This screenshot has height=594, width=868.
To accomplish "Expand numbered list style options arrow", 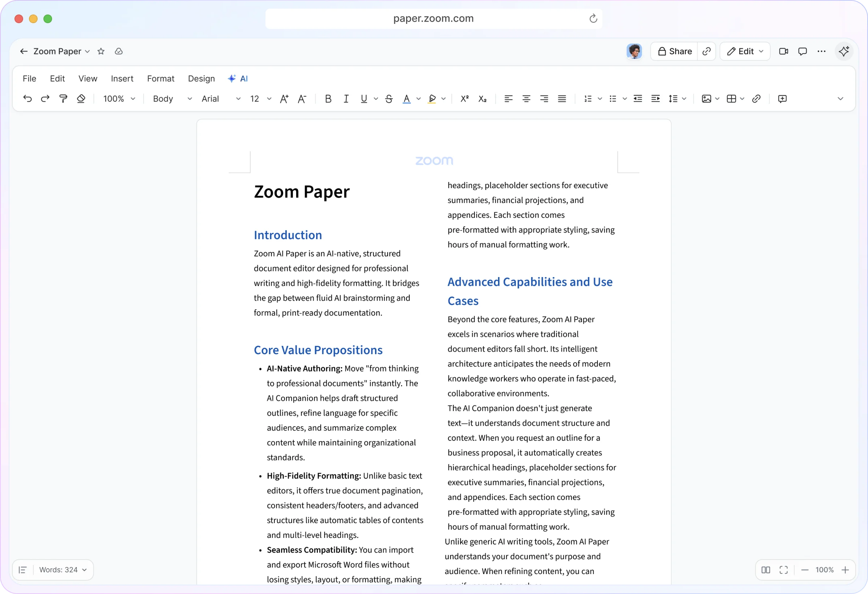I will click(x=600, y=99).
